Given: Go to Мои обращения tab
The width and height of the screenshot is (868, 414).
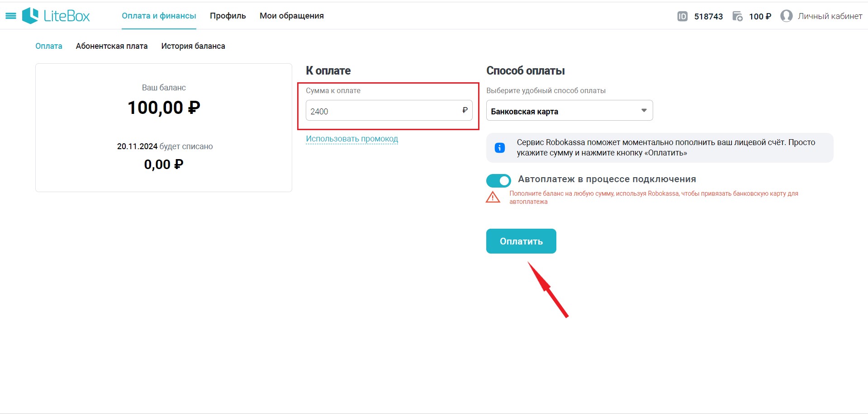Looking at the screenshot, I should pyautogui.click(x=292, y=16).
